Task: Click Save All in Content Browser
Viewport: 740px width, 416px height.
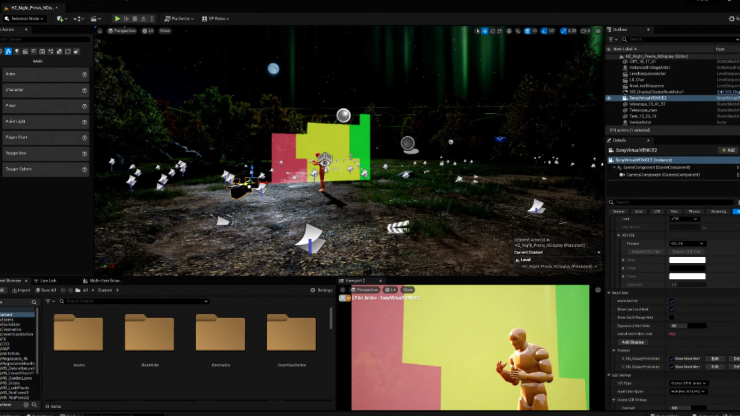Action: [x=46, y=290]
